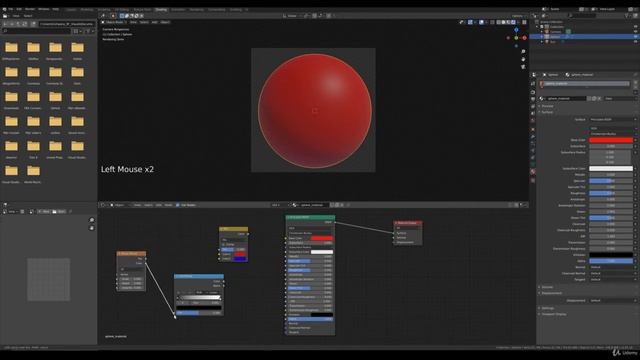Screen dimensions: 640x360
Task: Toggle viewport overlays button
Action: [482, 22]
